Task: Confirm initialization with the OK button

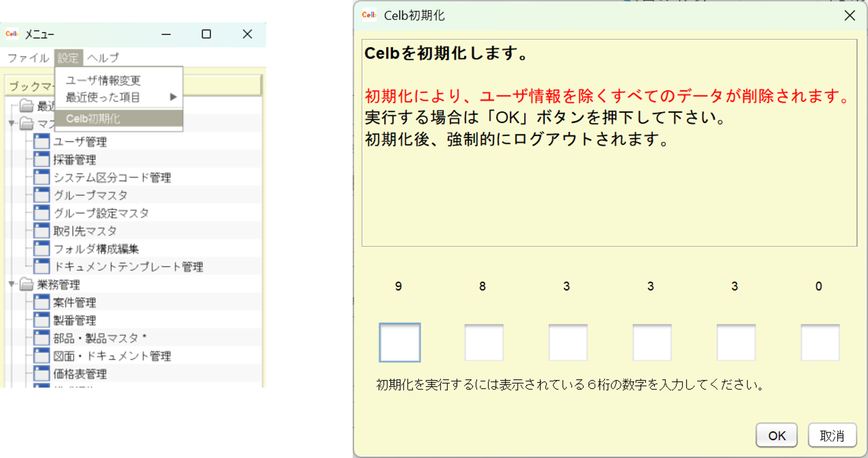Action: (776, 435)
